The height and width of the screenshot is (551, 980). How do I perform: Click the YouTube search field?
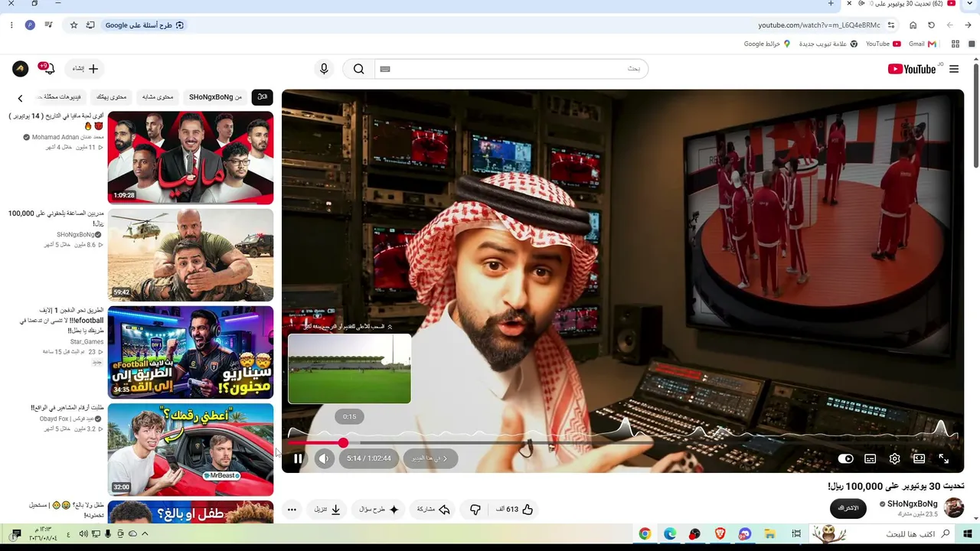pyautogui.click(x=511, y=69)
